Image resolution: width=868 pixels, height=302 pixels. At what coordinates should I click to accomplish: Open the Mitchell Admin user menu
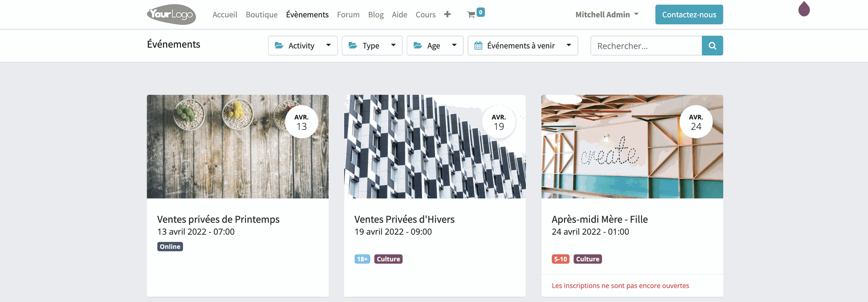[x=607, y=14]
